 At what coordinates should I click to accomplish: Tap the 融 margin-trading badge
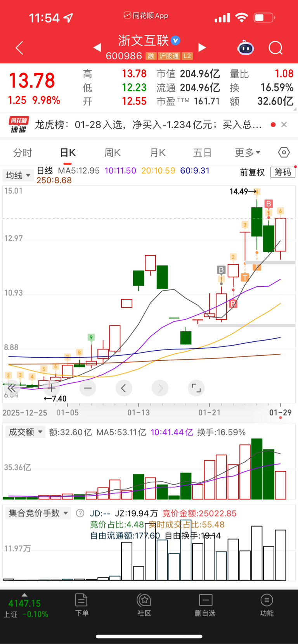coord(151,56)
